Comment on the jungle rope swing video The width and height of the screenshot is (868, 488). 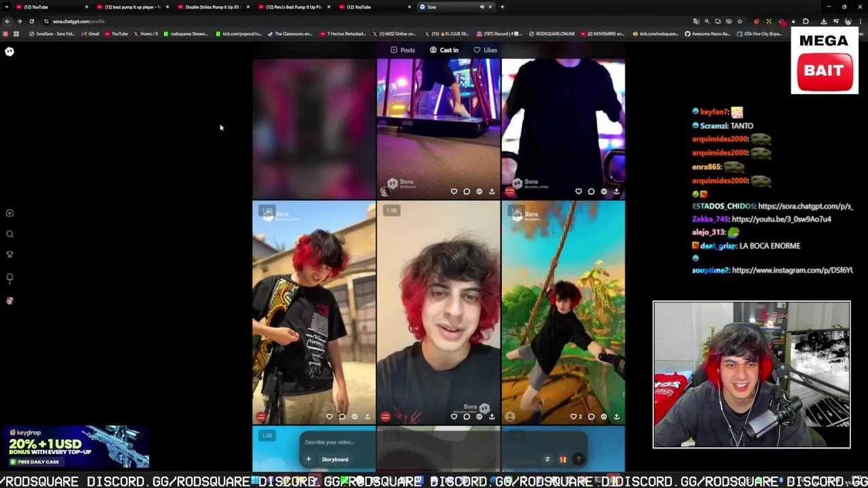pyautogui.click(x=591, y=416)
